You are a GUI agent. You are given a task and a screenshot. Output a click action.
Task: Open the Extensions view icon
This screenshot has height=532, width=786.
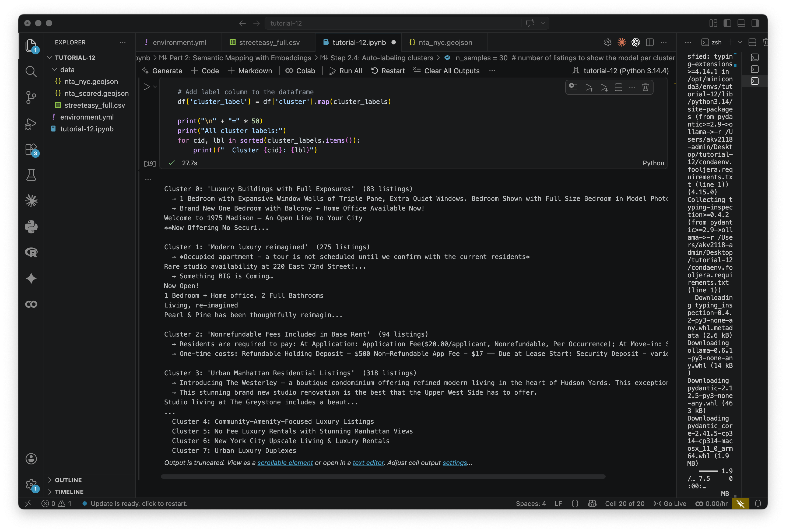click(31, 149)
